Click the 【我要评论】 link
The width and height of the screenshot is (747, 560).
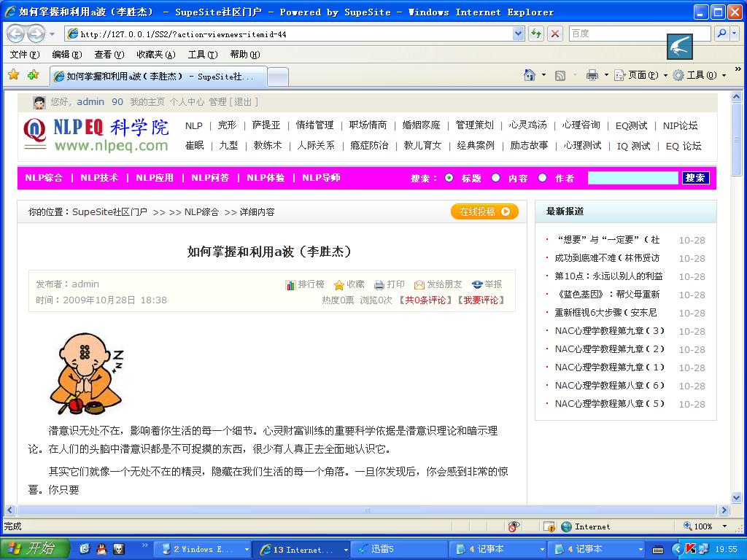point(481,300)
